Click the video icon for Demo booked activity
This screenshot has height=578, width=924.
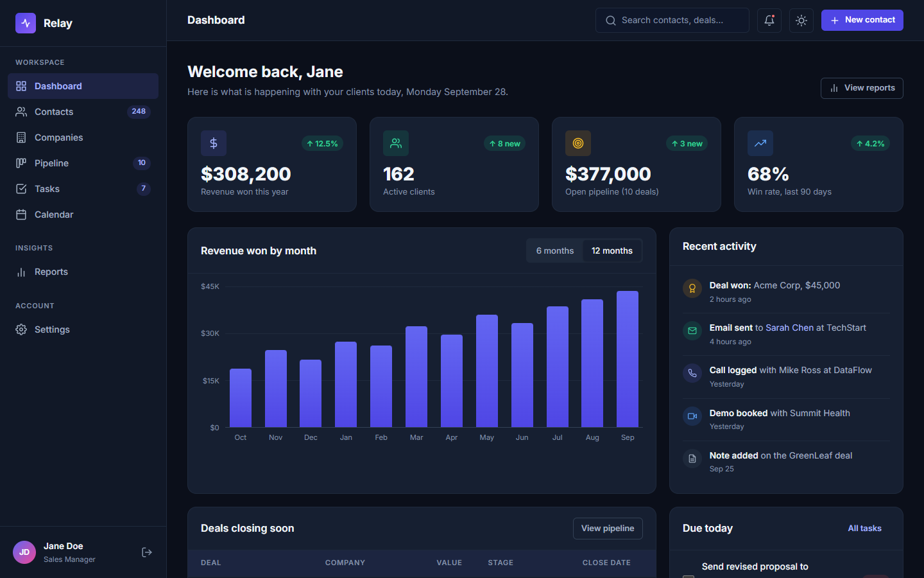(x=692, y=416)
